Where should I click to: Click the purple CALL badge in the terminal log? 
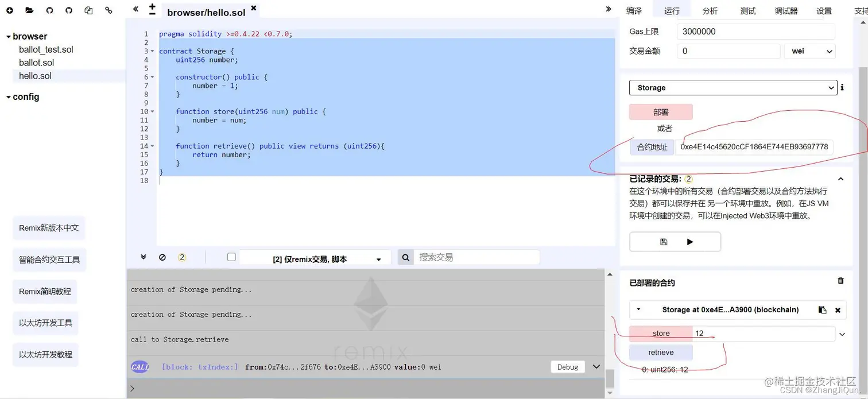coord(140,367)
